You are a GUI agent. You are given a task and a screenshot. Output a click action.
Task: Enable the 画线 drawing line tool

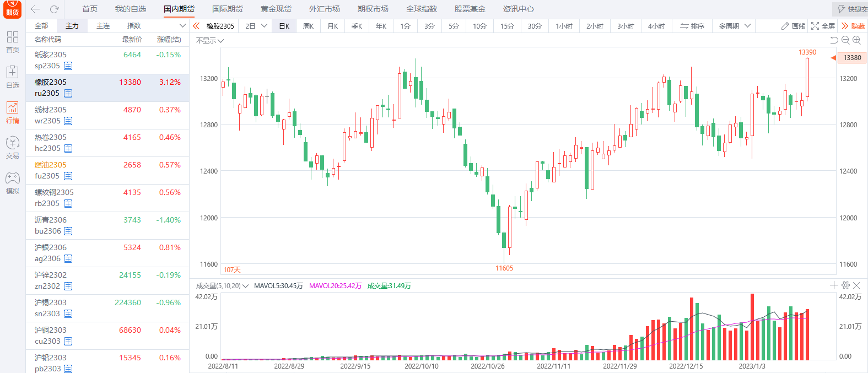pyautogui.click(x=793, y=26)
